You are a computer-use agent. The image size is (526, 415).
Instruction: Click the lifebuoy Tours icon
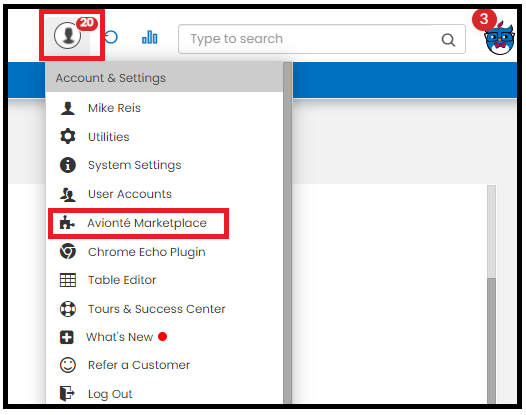[x=68, y=309]
